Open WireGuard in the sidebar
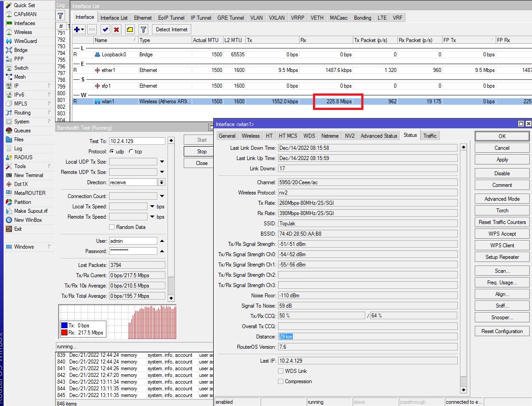The image size is (532, 406). click(x=25, y=41)
